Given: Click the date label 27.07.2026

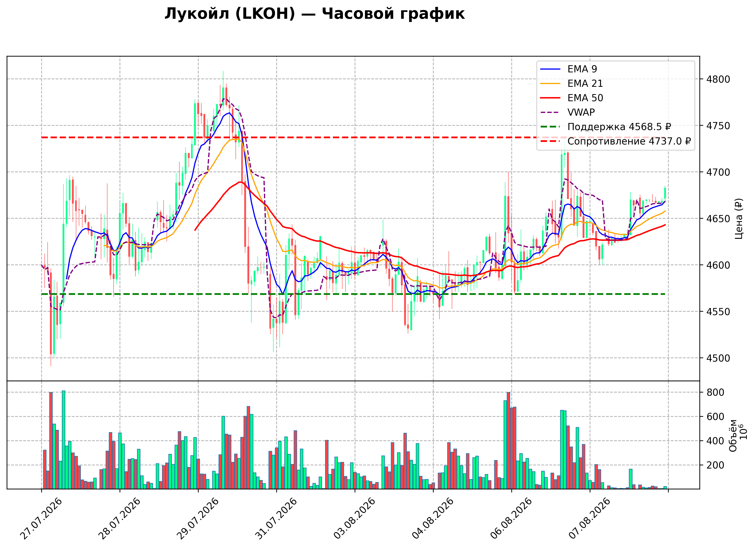Looking at the screenshot, I should point(41,519).
